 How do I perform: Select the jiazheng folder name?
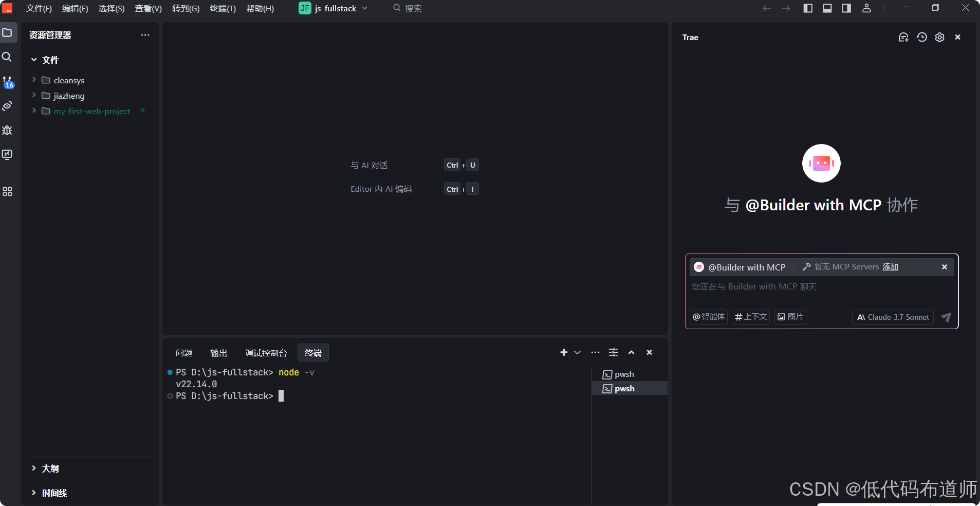69,96
